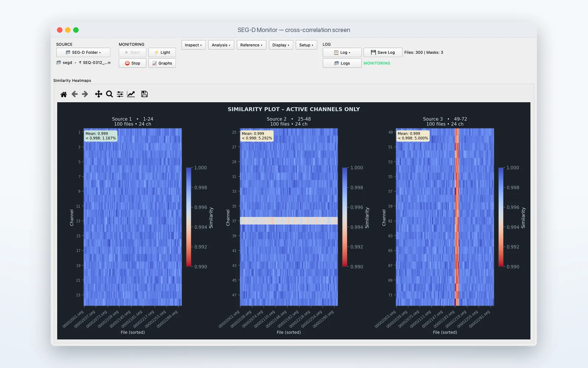Click the green MONITORING status text
This screenshot has width=588, height=368.
click(377, 63)
